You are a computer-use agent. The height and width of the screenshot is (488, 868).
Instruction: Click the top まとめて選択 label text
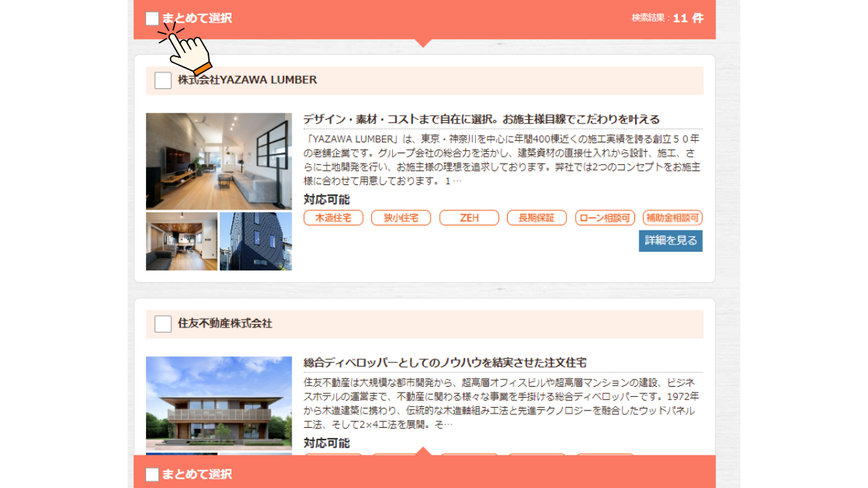[197, 19]
